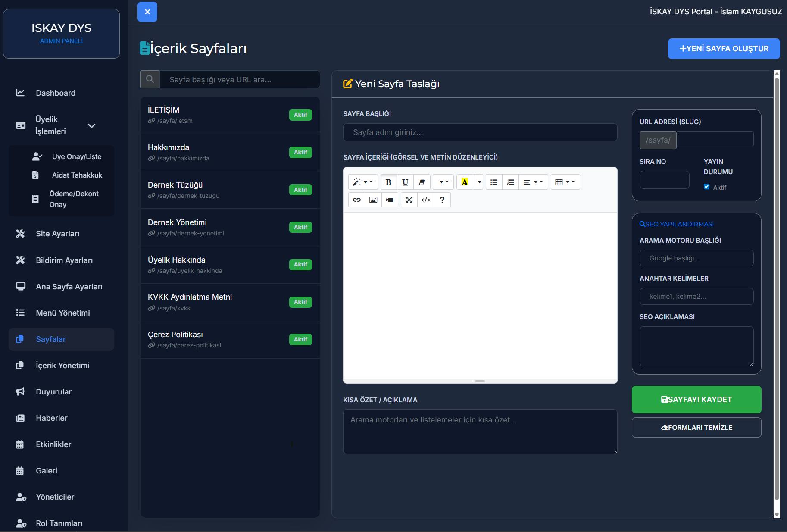Toggle the editor fullscreen mode
Screen dimensions: 787x532
click(x=409, y=200)
